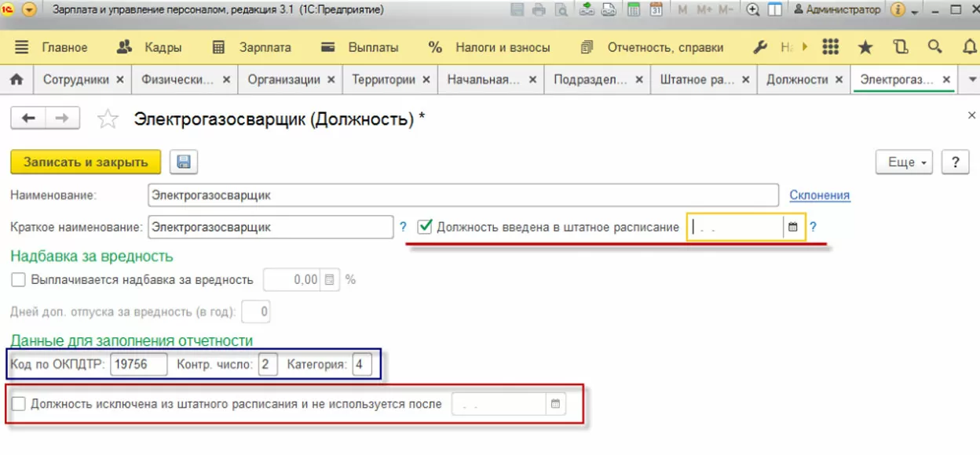Click the zoom scale magnifier icon
This screenshot has width=980, height=455.
[752, 10]
